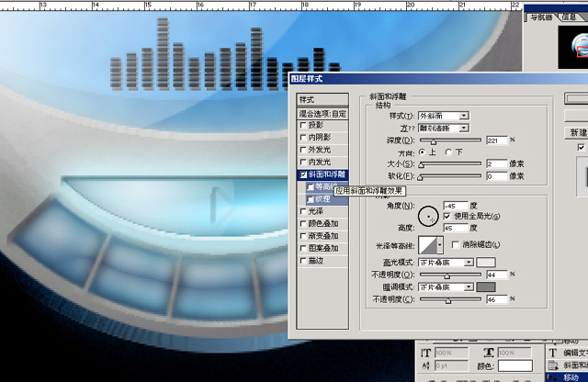Image resolution: width=588 pixels, height=382 pixels.
Task: Enable the 等高线 contour sub-option
Action: pos(311,186)
